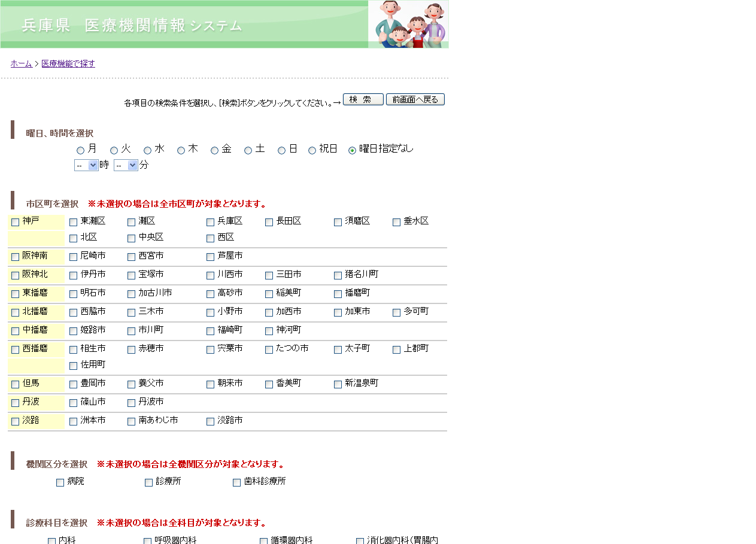This screenshot has height=544, width=756.
Task: Check the 神戸 region checkbox
Action: tap(16, 223)
